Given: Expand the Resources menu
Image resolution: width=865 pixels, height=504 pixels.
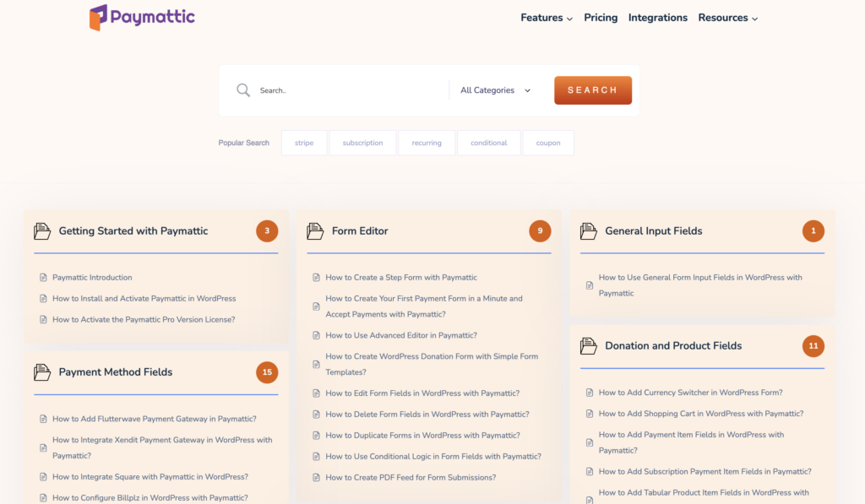Looking at the screenshot, I should click(727, 18).
